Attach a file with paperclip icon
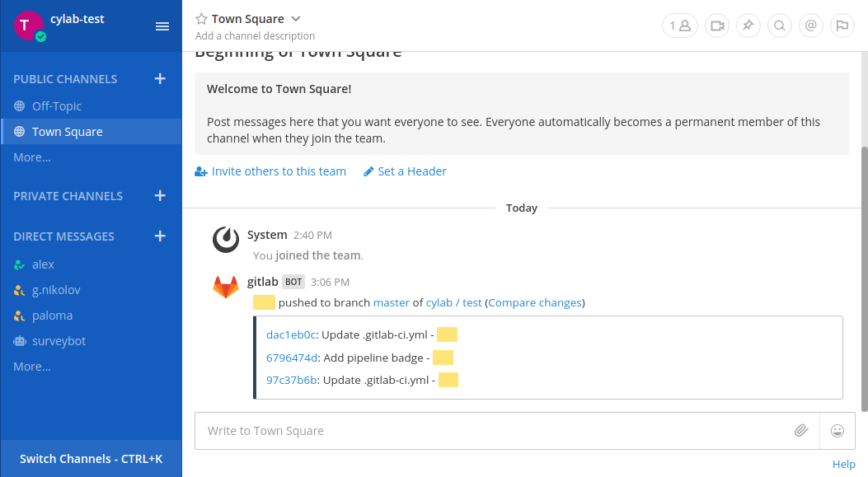 pyautogui.click(x=801, y=430)
